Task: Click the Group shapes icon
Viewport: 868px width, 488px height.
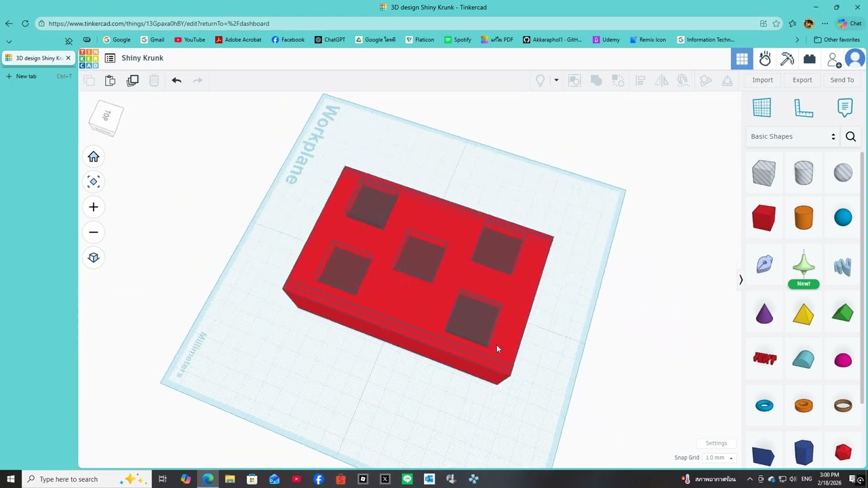Action: [x=574, y=81]
